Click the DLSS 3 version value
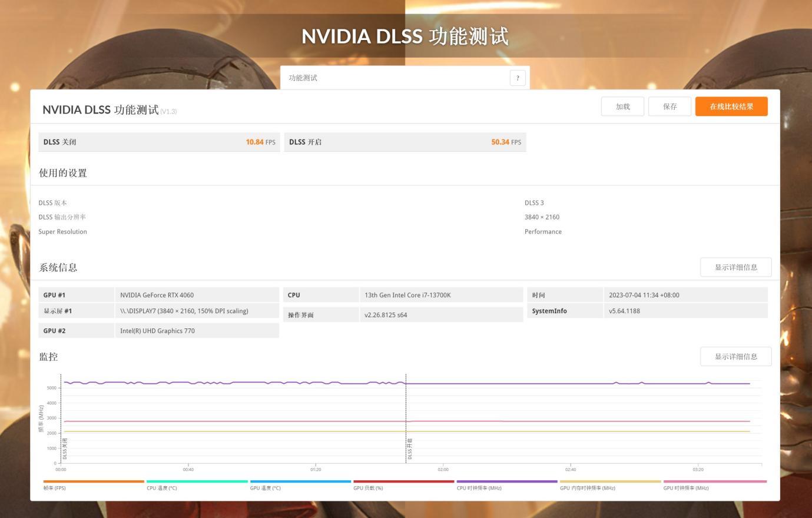The width and height of the screenshot is (812, 518). point(534,202)
